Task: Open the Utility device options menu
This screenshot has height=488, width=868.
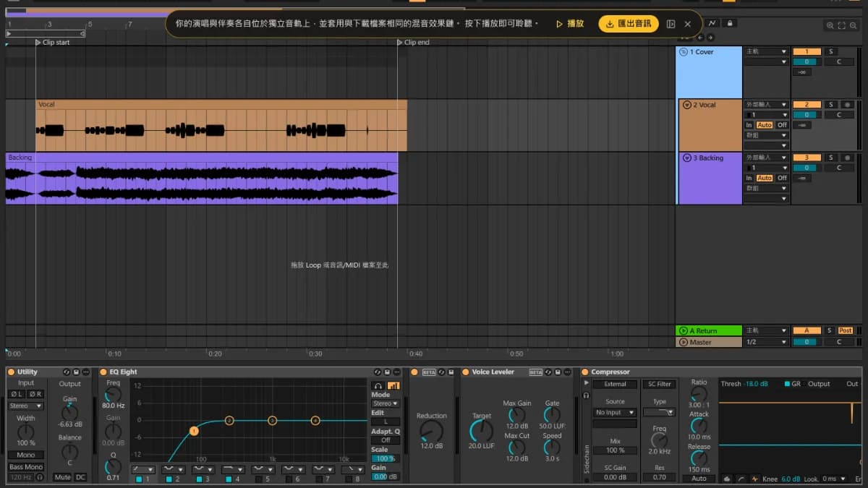Action: 86,372
